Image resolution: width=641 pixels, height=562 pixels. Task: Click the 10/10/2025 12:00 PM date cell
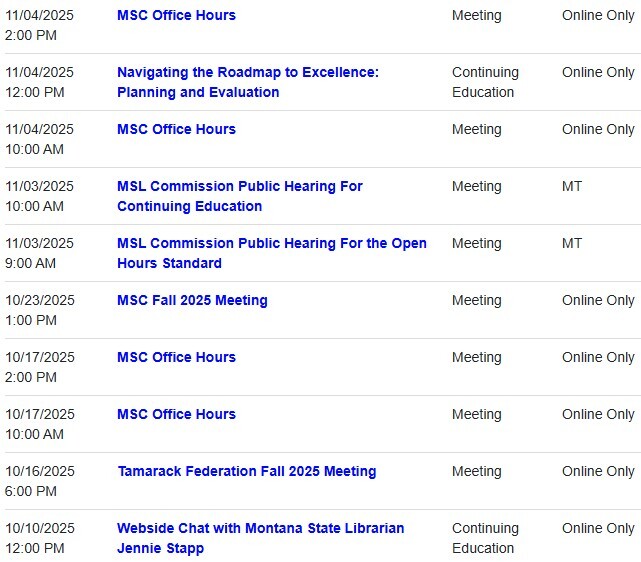40,538
